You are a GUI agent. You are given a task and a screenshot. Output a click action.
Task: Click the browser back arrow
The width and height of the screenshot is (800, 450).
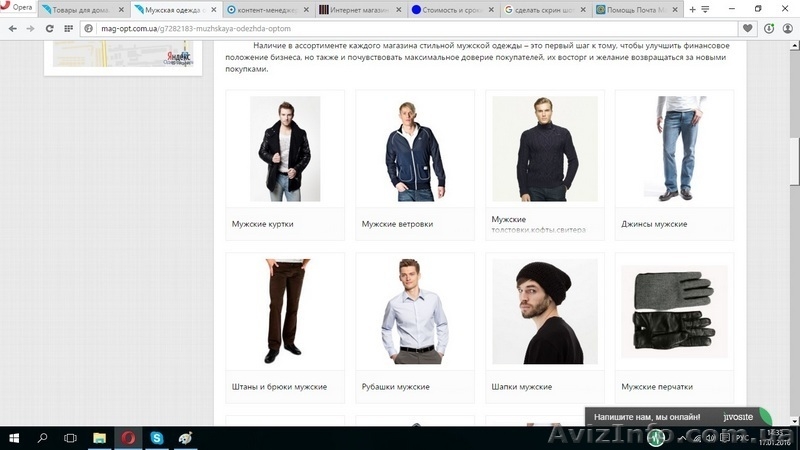12,28
